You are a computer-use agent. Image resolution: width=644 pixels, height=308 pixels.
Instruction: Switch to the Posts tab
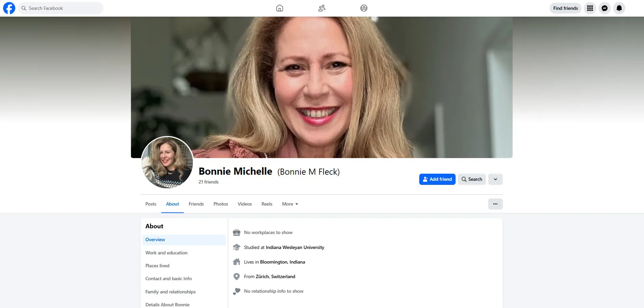tap(151, 204)
